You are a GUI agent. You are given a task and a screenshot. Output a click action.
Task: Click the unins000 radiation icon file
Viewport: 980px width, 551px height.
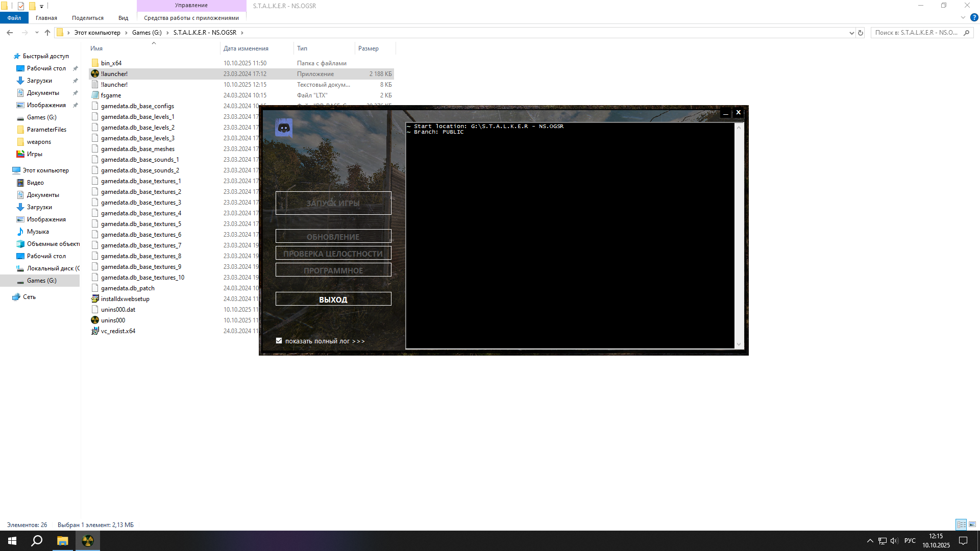click(x=95, y=320)
